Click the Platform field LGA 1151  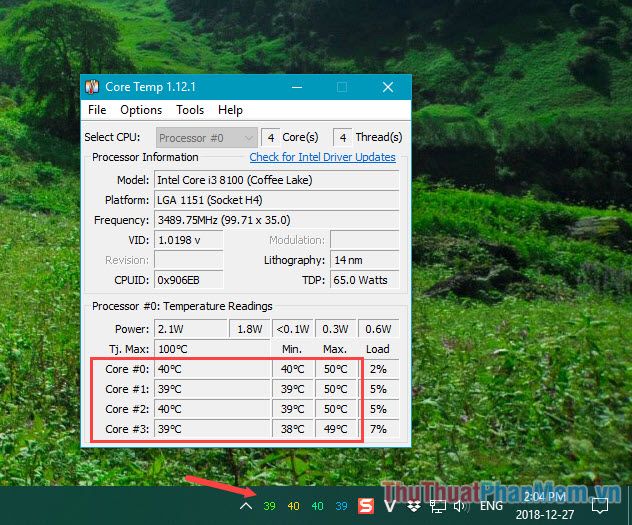click(x=276, y=200)
